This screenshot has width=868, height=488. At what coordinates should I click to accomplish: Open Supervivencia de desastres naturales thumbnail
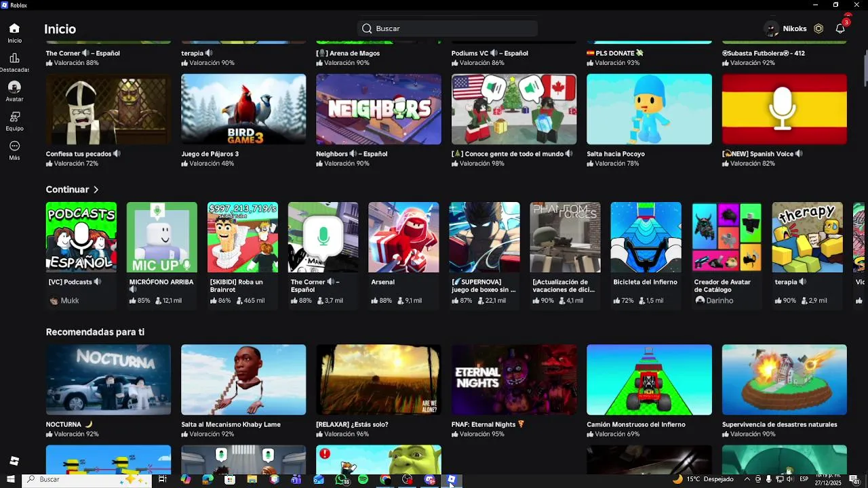tap(785, 380)
